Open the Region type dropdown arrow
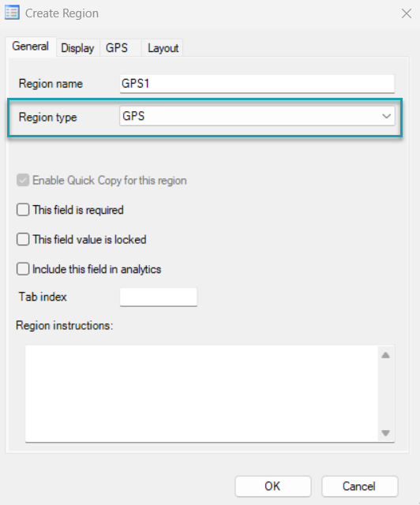Image resolution: width=420 pixels, height=505 pixels. tap(386, 116)
